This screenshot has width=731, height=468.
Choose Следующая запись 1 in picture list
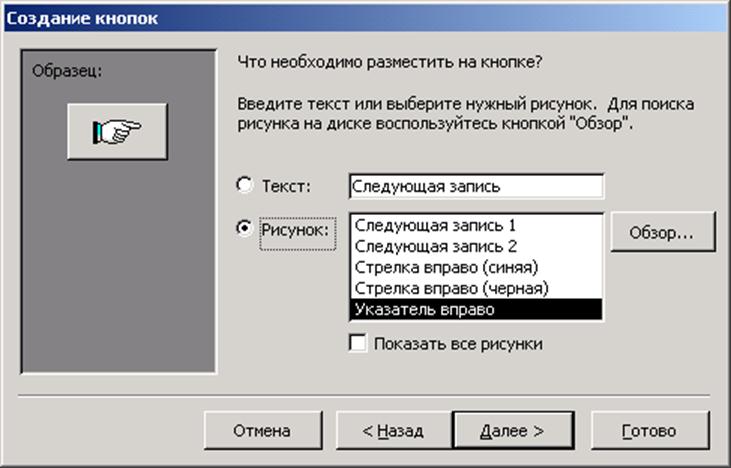tap(476, 225)
